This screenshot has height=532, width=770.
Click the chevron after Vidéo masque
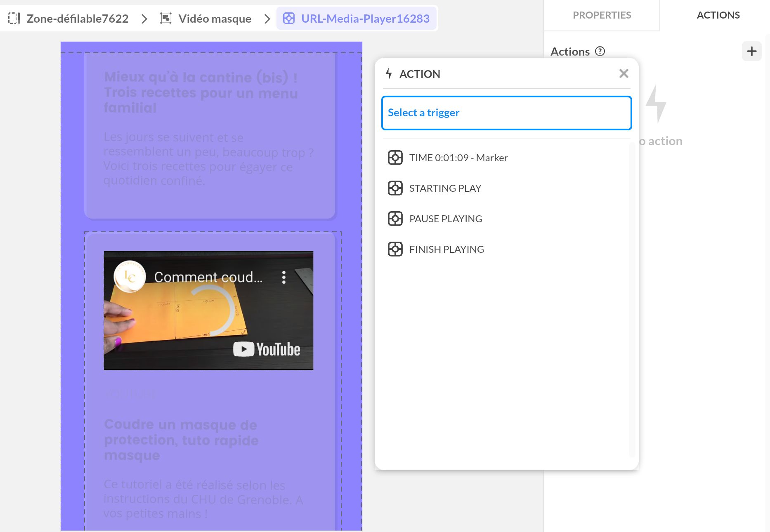point(267,18)
